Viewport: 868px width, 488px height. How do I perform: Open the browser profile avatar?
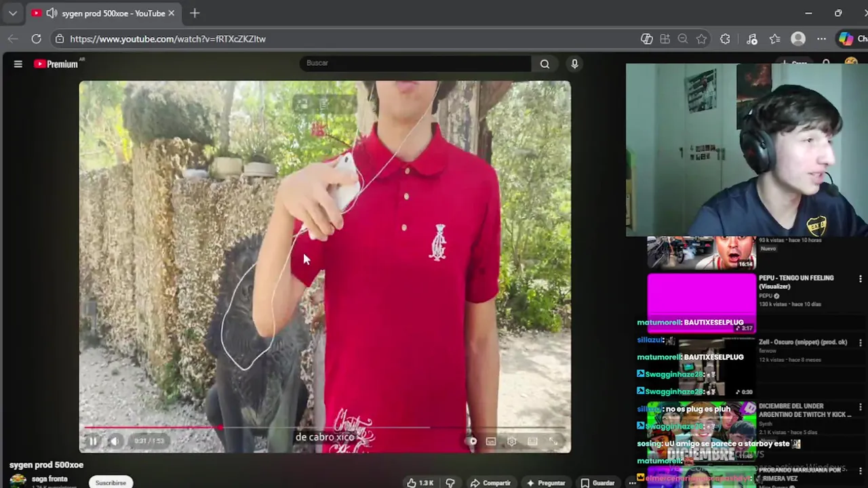(x=798, y=39)
